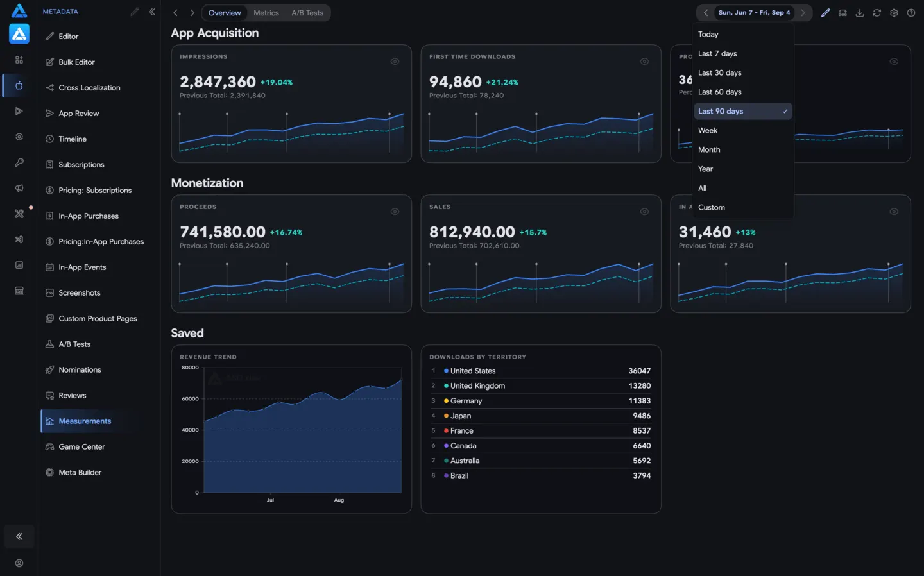This screenshot has height=576, width=924.
Task: Open Screenshots in sidebar
Action: 98,293
